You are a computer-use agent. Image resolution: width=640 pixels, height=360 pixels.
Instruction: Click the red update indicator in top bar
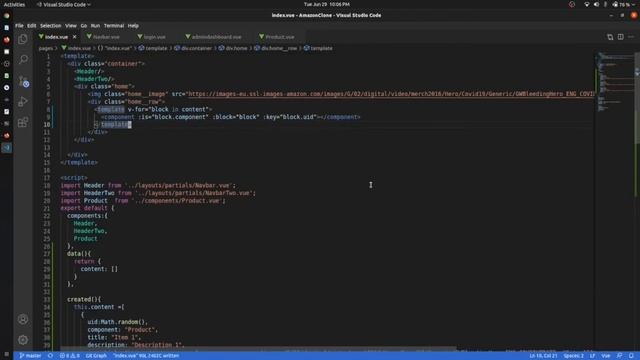pos(572,4)
